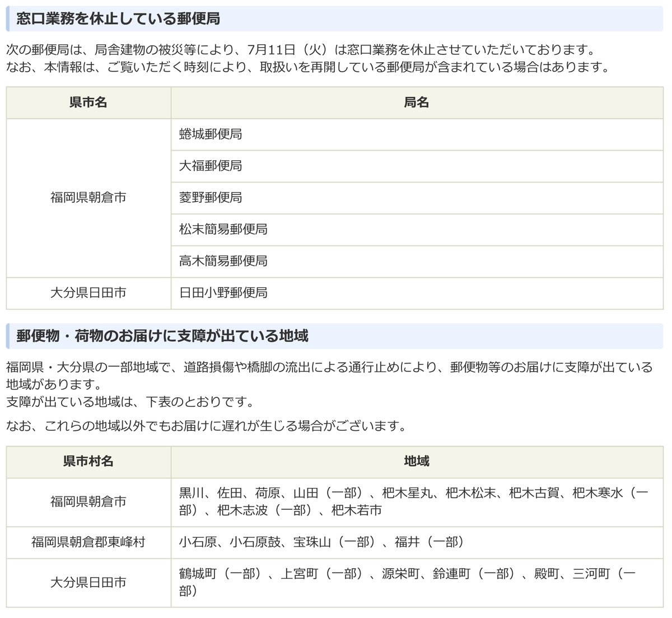Select cell 菱野郵便局

417,198
